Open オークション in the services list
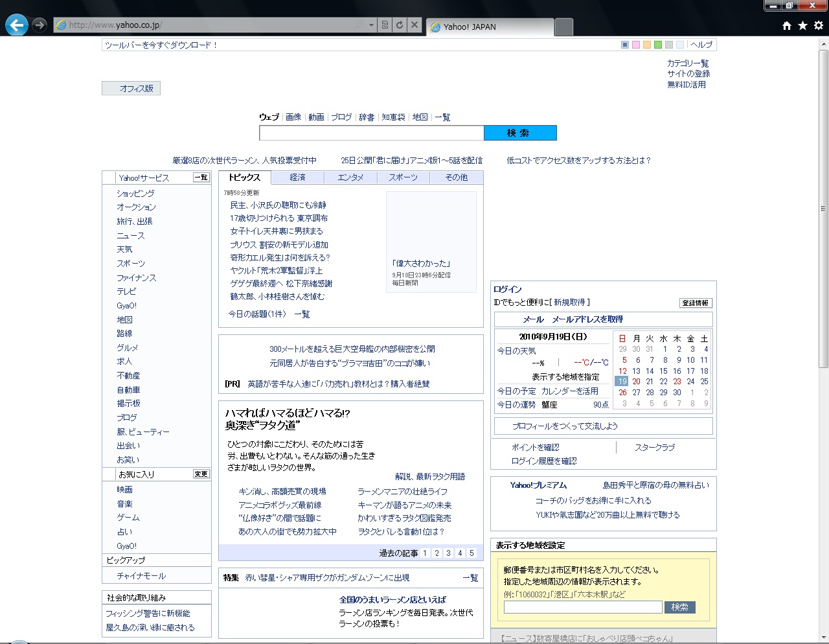Screen dimensions: 829x644 pos(136,207)
